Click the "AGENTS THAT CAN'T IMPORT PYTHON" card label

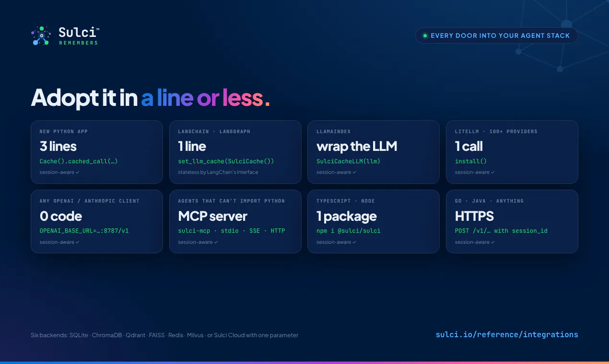pos(232,201)
